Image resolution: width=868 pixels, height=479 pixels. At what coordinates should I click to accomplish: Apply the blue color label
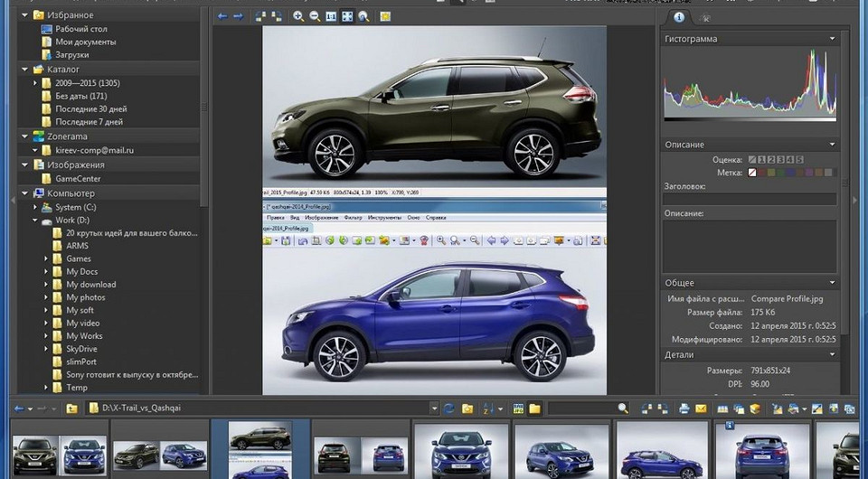[x=790, y=173]
